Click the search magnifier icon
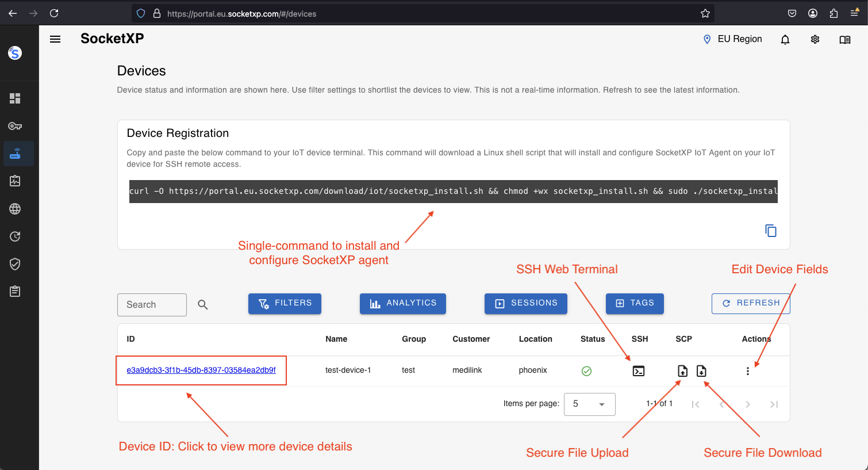 tap(203, 304)
